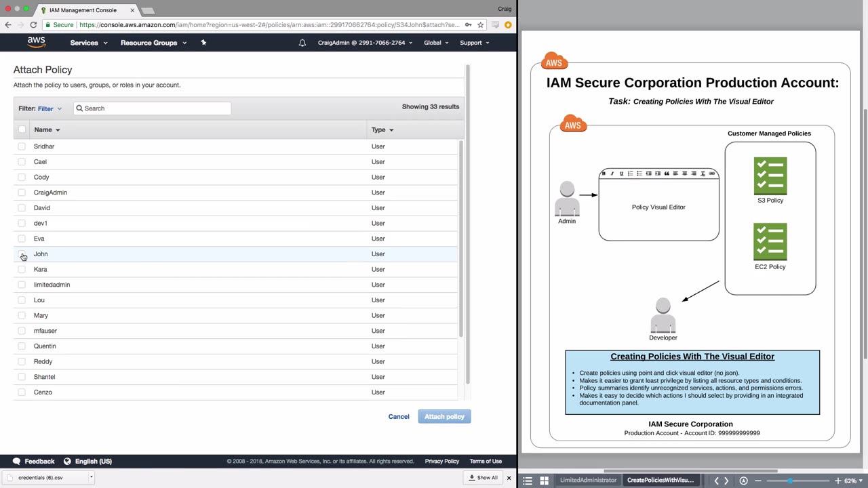Click the diagram horizontal scrollbar
The width and height of the screenshot is (868, 488).
(x=690, y=471)
